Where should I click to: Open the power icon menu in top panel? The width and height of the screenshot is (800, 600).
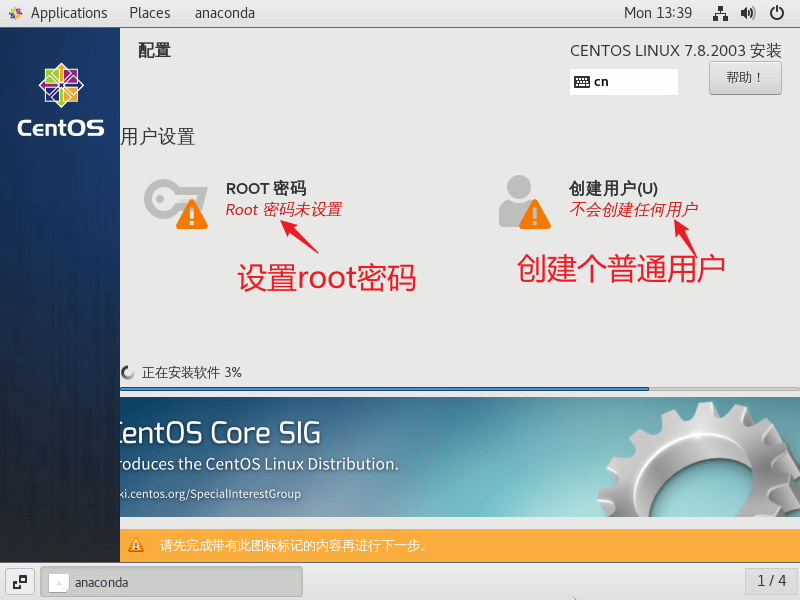(776, 13)
